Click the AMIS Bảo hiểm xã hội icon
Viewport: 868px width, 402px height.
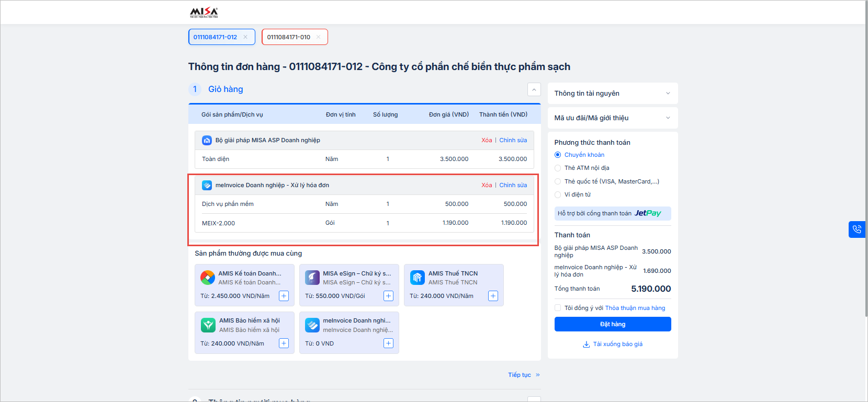(x=208, y=325)
